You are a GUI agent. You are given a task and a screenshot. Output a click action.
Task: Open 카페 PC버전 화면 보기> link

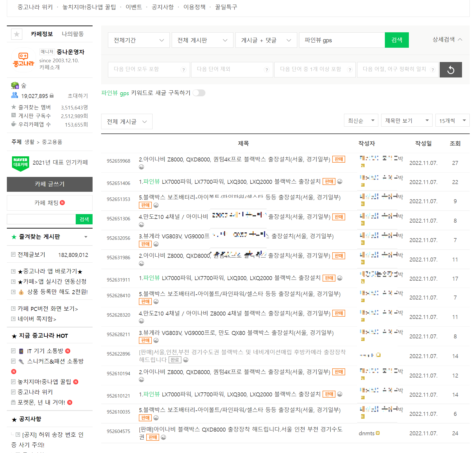pyautogui.click(x=48, y=308)
